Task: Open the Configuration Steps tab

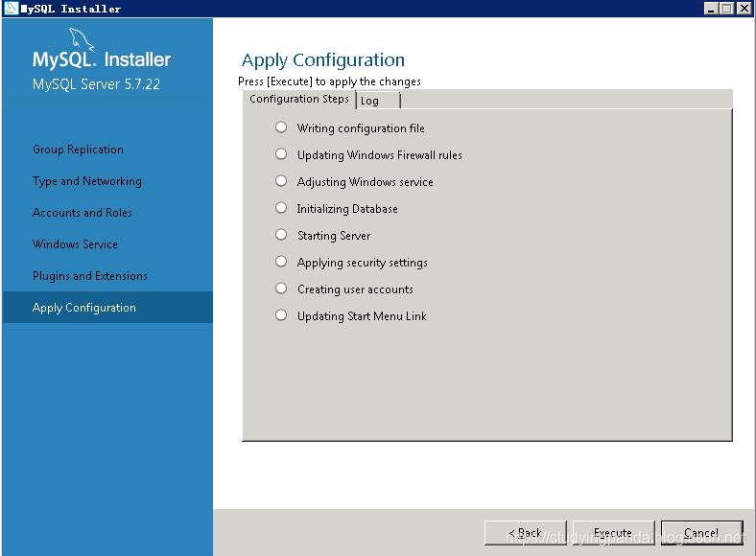Action: pos(299,100)
